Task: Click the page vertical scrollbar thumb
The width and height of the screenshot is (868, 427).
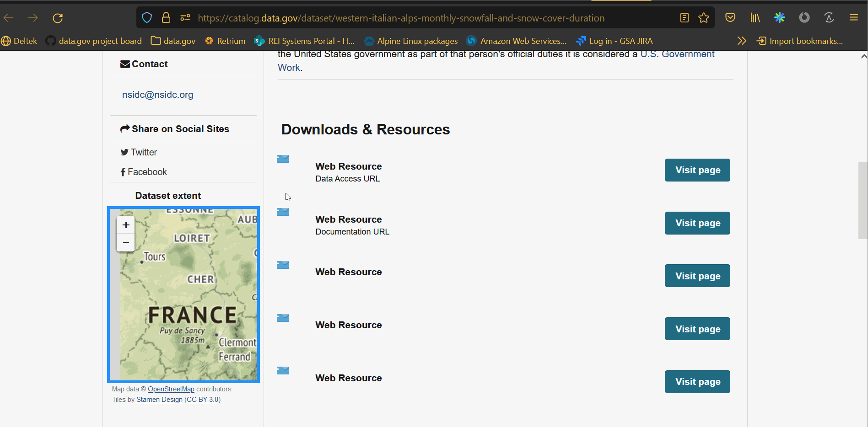Action: tap(863, 200)
